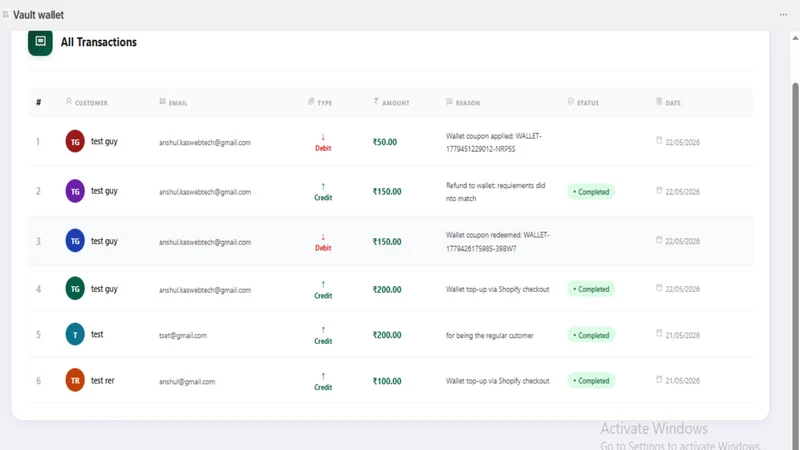The width and height of the screenshot is (800, 450).
Task: Click the scrollbar up arrow
Action: click(x=795, y=38)
